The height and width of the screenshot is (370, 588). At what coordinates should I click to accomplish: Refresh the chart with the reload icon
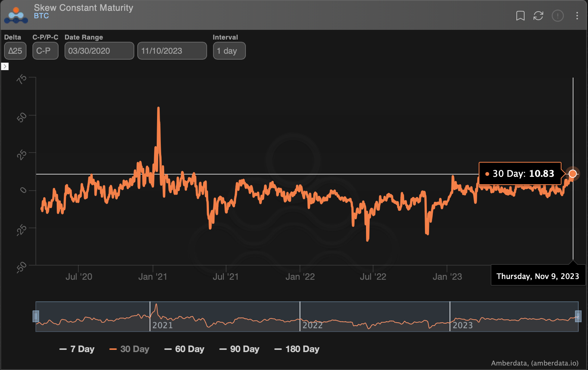coord(538,16)
